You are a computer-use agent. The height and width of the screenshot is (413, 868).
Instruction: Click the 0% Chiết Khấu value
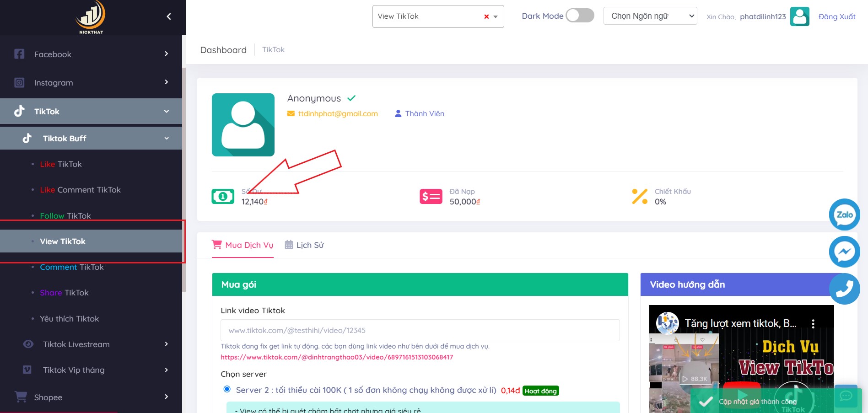pyautogui.click(x=660, y=202)
